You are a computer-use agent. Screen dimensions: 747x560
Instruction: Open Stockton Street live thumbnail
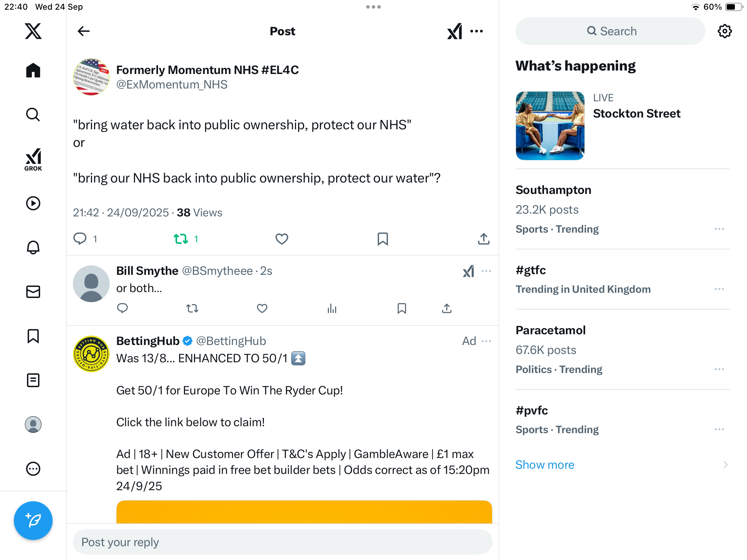click(550, 126)
